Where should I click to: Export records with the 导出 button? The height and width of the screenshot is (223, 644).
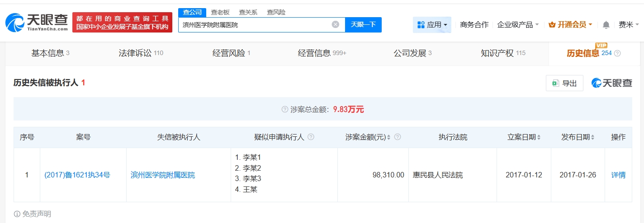coord(564,83)
